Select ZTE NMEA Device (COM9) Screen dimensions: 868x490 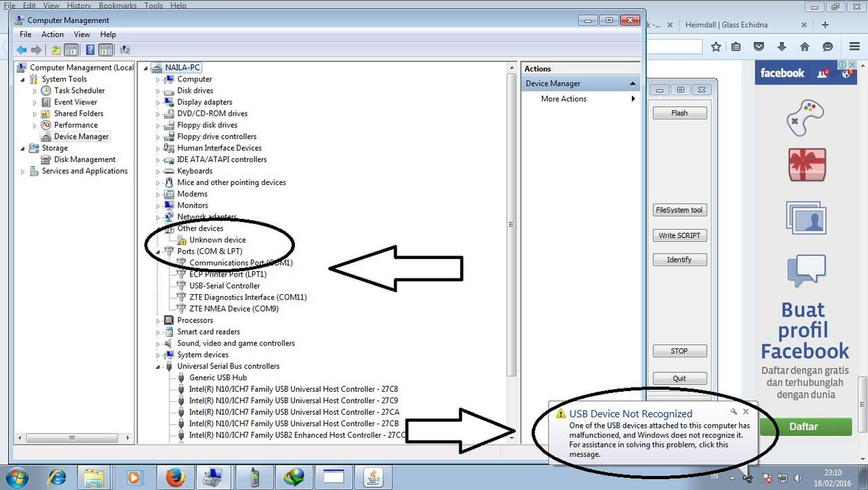point(234,309)
